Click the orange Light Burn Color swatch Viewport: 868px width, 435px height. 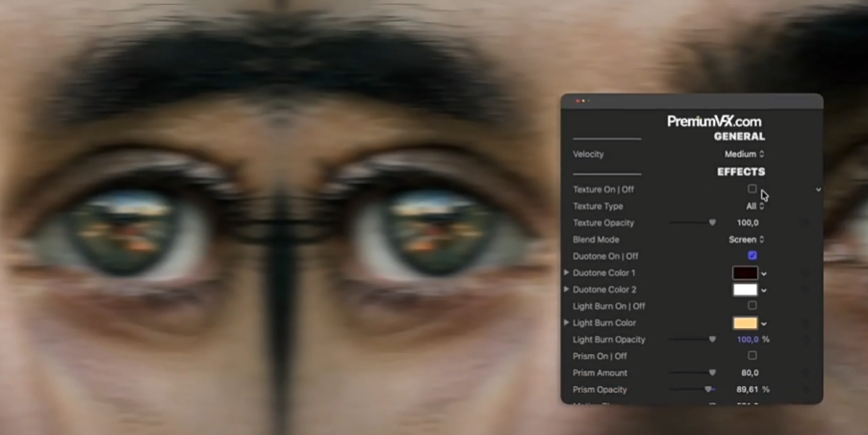coord(745,323)
